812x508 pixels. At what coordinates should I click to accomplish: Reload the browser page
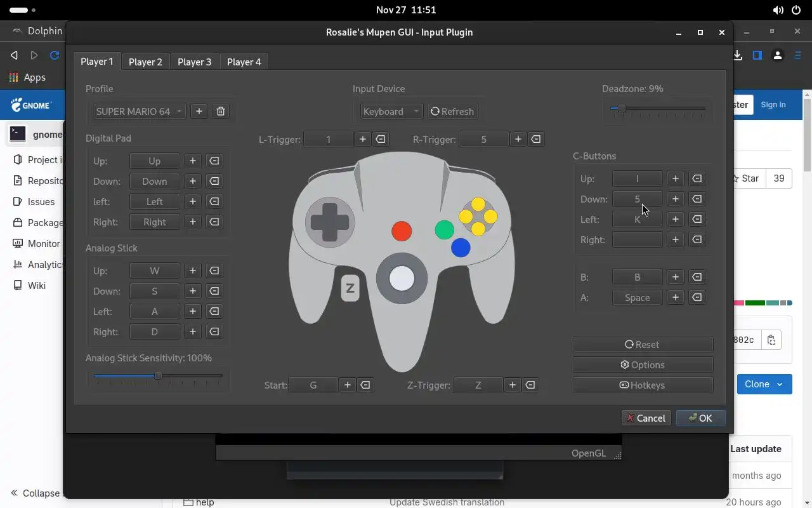(x=55, y=55)
